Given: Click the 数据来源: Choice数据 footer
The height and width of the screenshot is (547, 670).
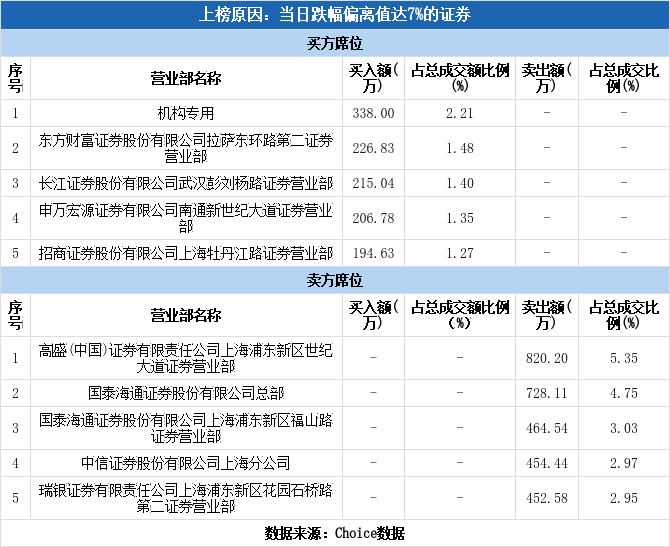Looking at the screenshot, I should pyautogui.click(x=335, y=533).
